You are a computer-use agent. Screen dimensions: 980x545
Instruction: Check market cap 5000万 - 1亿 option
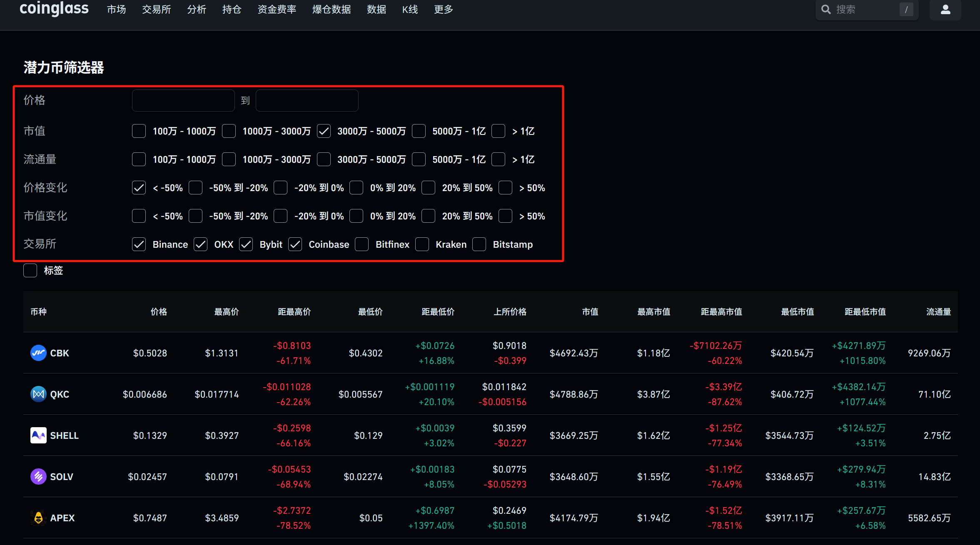pos(419,131)
